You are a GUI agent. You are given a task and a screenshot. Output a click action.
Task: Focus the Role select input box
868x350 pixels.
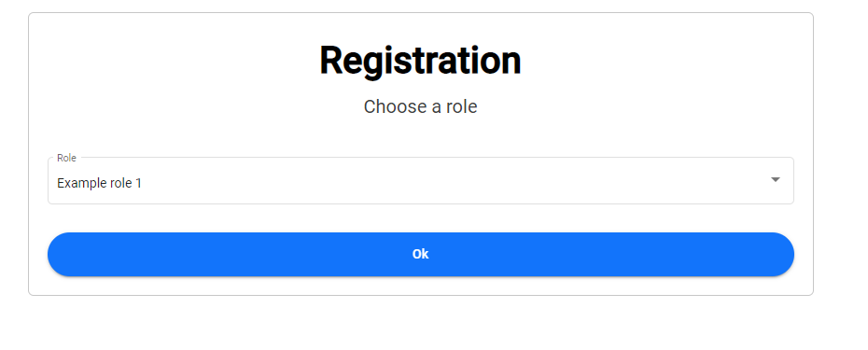421,180
